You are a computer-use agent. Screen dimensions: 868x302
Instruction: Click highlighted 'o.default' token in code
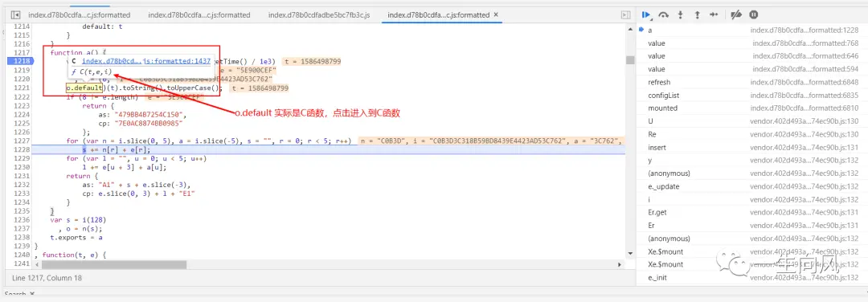pos(84,88)
